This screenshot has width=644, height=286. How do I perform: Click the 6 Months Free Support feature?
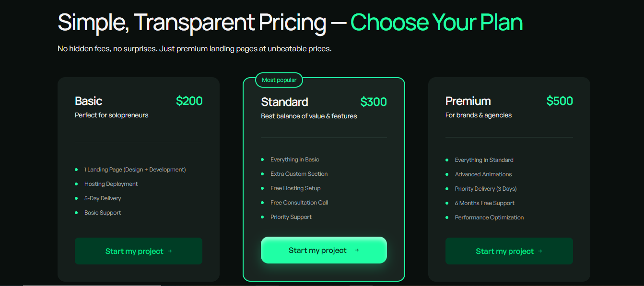pos(484,203)
